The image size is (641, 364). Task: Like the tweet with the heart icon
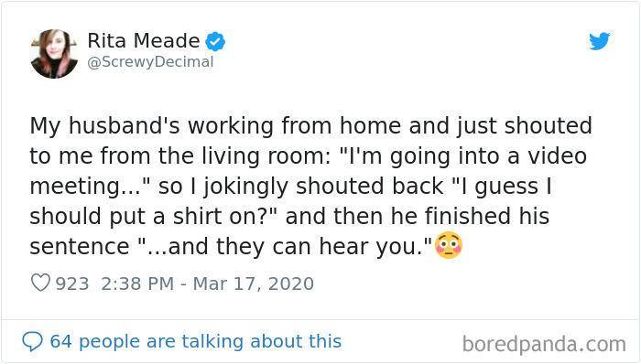tap(40, 283)
